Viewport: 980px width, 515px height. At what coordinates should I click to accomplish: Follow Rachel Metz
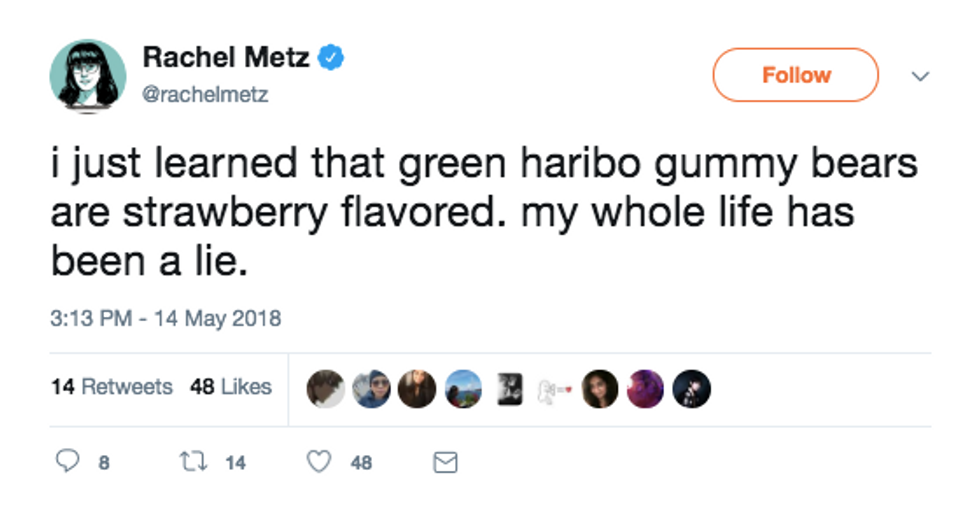point(796,75)
